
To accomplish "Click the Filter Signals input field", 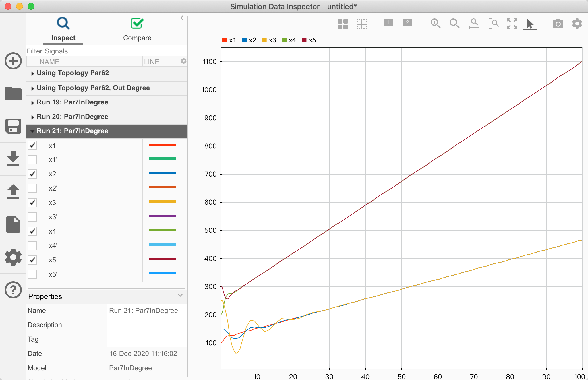I will pyautogui.click(x=107, y=51).
